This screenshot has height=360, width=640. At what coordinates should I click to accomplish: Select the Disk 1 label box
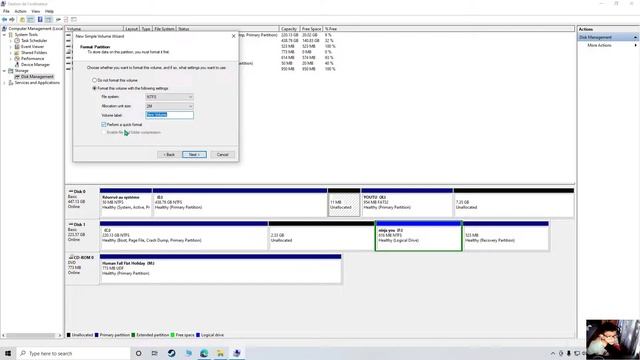point(82,236)
